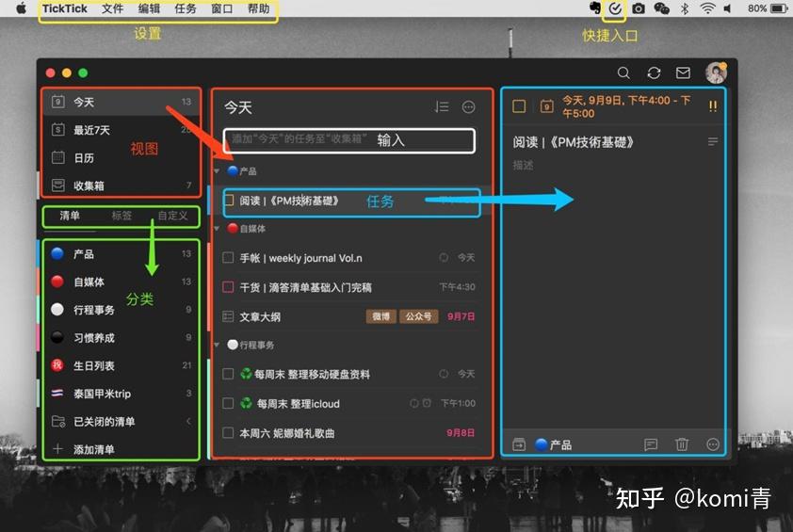Select the 最近7天 view
Image resolution: width=793 pixels, height=532 pixels.
pos(121,130)
